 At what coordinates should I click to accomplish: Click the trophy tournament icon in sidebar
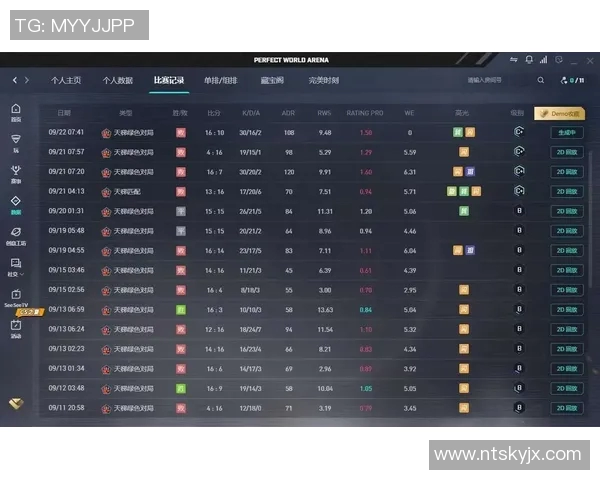16,172
